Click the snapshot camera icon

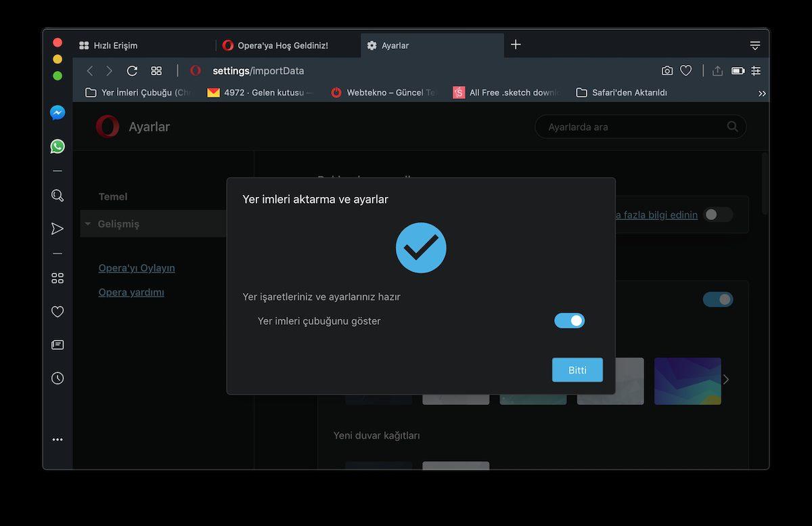point(667,71)
